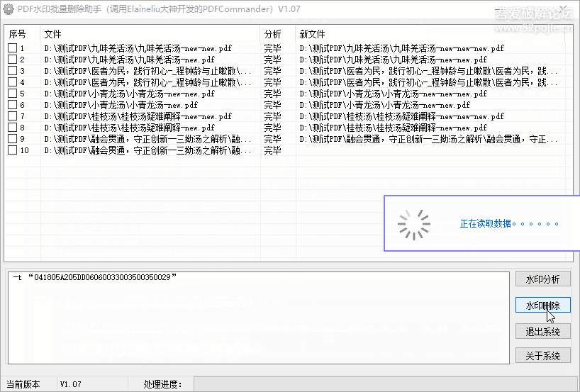Click 完毕 status in row 10
The height and width of the screenshot is (392, 580).
272,150
